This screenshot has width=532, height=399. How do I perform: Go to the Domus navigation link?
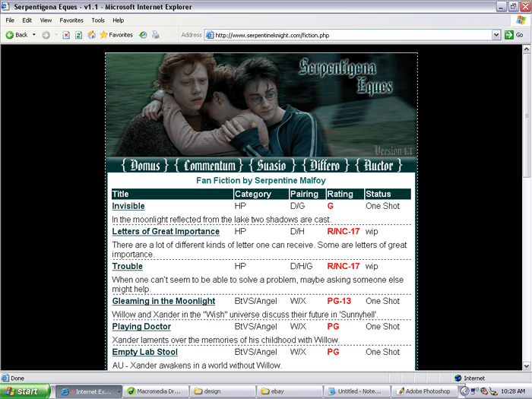pos(145,166)
